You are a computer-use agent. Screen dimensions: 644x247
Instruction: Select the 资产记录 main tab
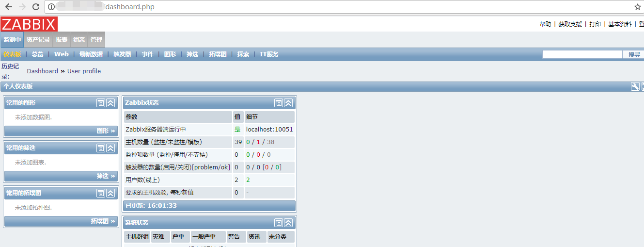(38, 40)
